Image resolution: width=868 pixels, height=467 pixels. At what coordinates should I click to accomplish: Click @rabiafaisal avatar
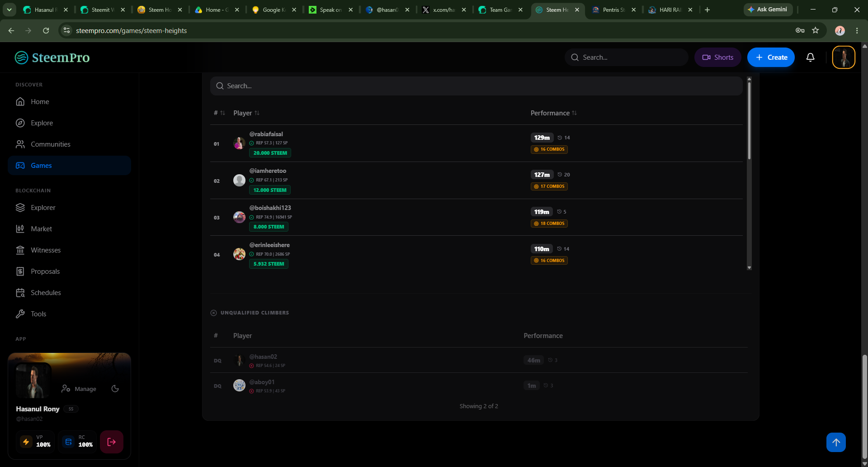coord(239,143)
